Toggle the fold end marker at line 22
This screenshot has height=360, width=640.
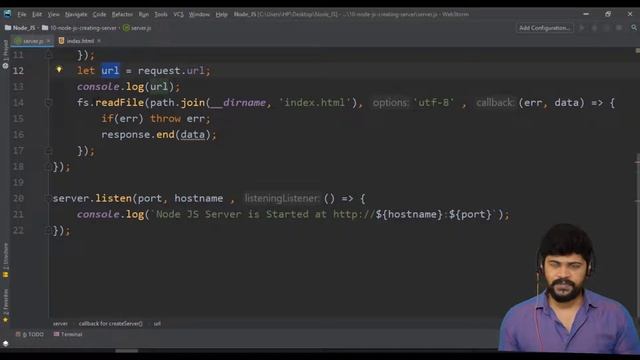click(x=50, y=231)
